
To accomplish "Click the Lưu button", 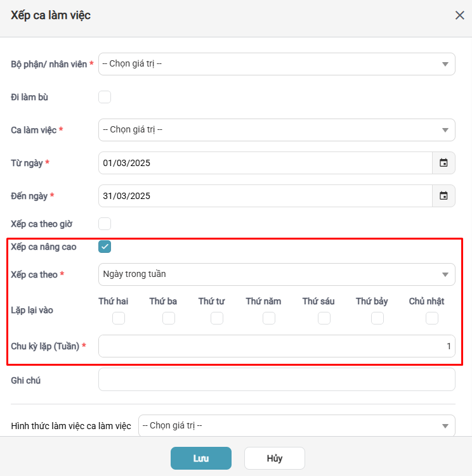I will click(x=201, y=458).
